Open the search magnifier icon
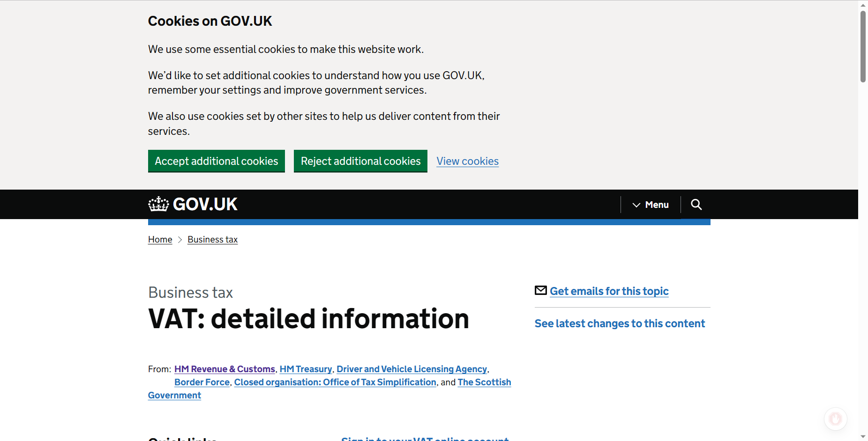The width and height of the screenshot is (868, 441). click(696, 205)
